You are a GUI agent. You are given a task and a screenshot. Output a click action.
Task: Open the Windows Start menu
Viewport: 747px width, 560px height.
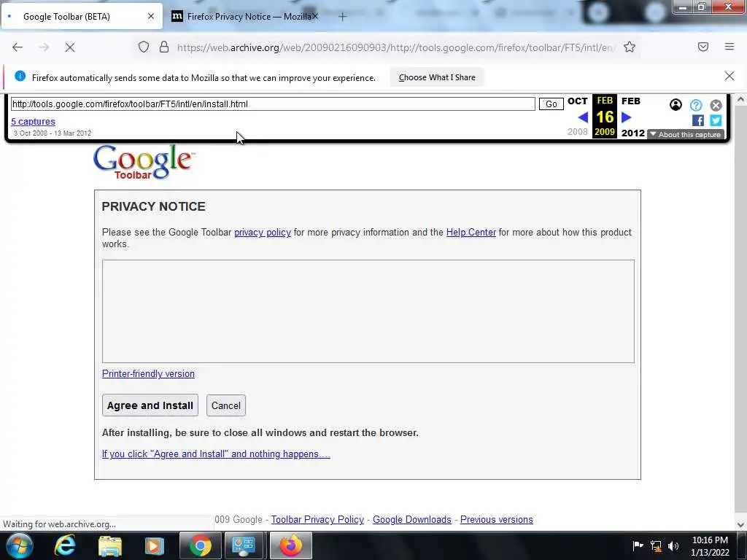[x=19, y=545]
